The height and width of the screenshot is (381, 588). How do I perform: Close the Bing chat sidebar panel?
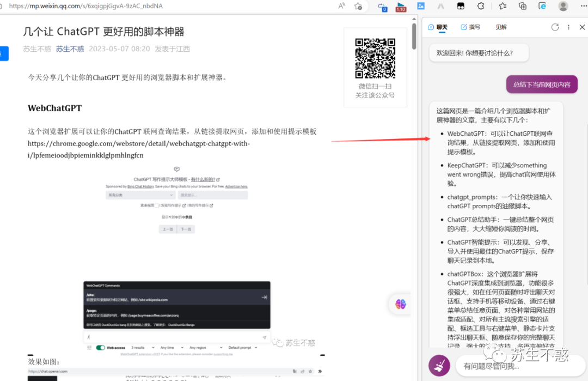(582, 27)
